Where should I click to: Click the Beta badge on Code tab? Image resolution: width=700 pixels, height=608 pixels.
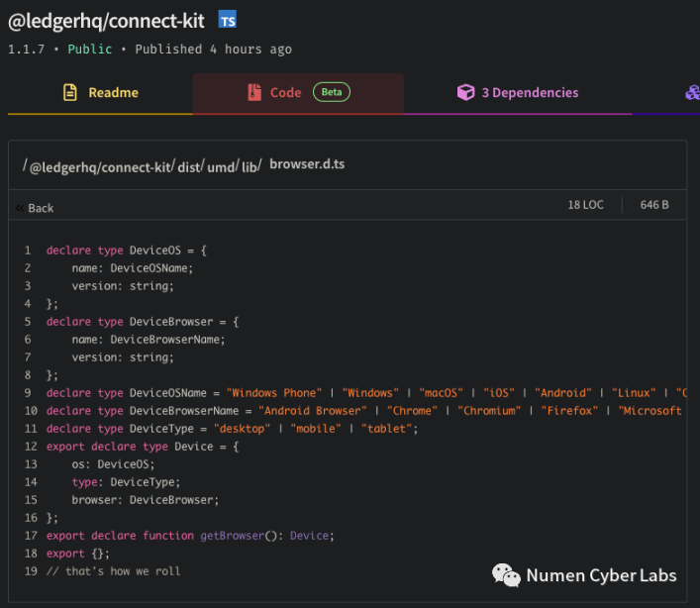[332, 92]
